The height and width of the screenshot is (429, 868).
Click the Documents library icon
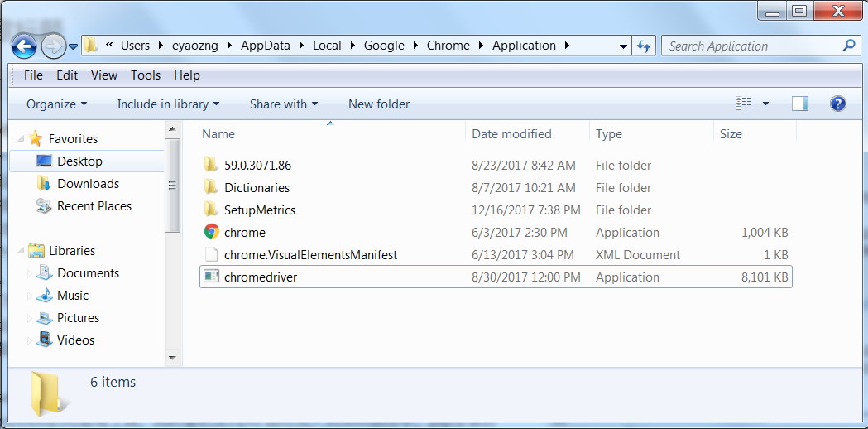click(45, 272)
